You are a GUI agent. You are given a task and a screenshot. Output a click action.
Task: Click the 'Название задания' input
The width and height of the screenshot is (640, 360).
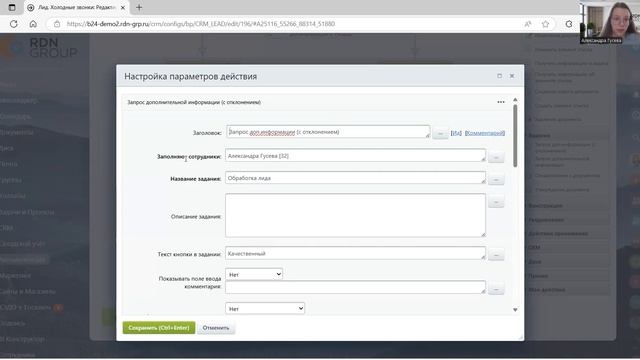355,178
